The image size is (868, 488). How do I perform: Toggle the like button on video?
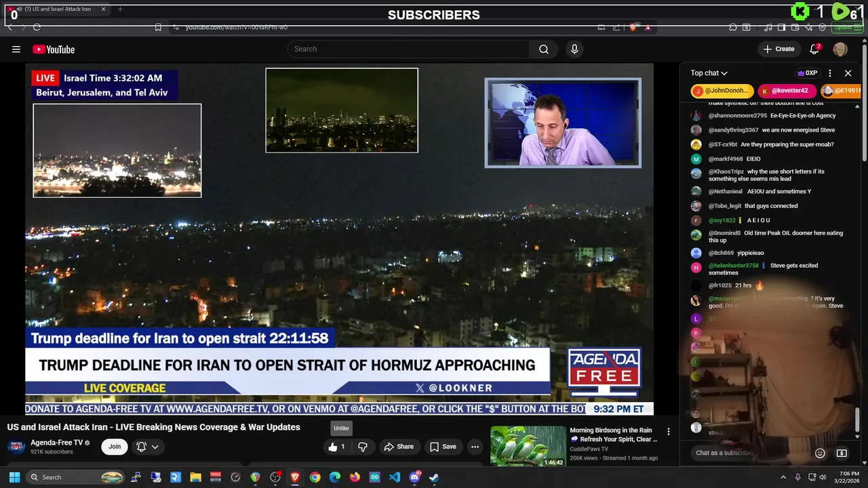(337, 447)
